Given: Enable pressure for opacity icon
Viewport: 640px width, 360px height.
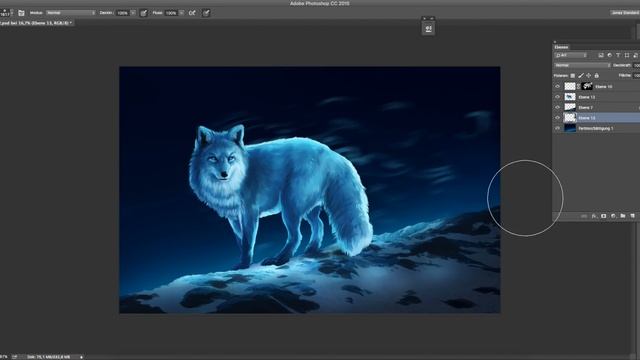Looking at the screenshot, I should click(144, 13).
